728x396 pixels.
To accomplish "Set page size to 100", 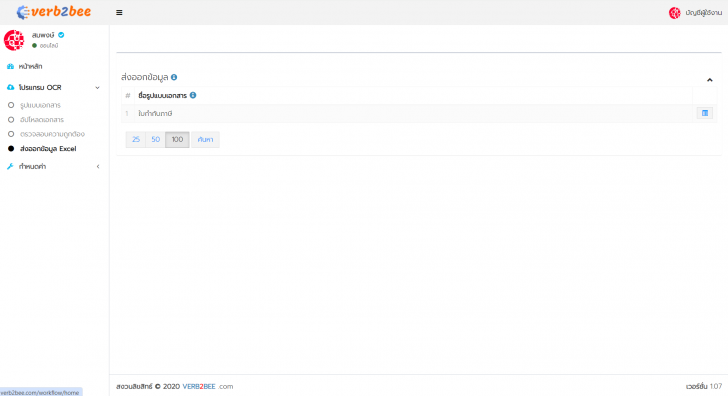I will click(x=177, y=139).
